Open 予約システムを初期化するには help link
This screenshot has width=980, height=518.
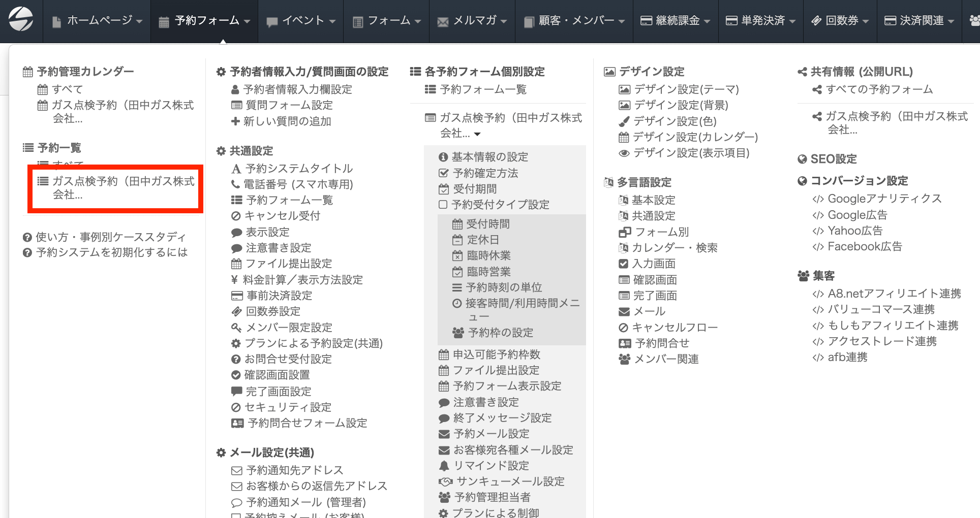click(111, 252)
